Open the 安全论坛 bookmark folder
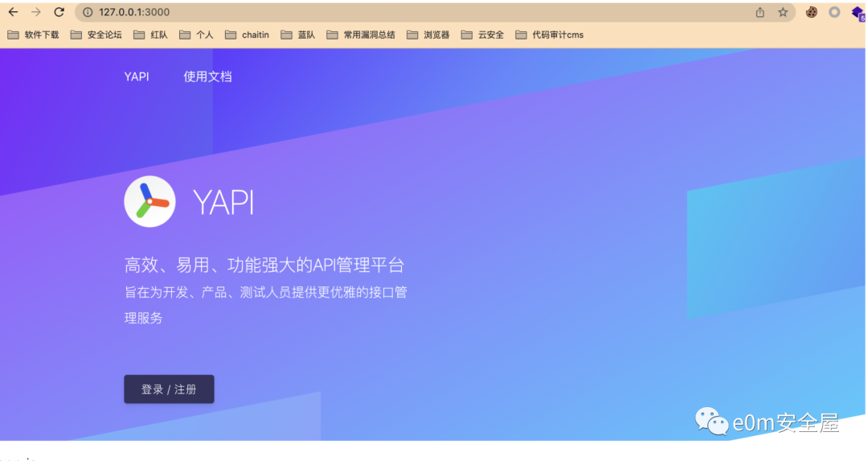 (x=96, y=35)
